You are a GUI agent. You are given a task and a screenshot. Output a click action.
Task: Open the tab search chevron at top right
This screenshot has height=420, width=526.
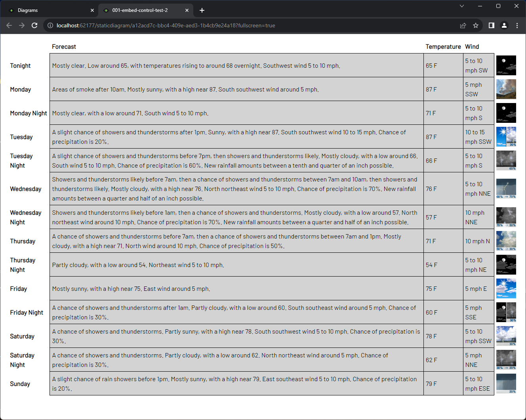tap(462, 6)
